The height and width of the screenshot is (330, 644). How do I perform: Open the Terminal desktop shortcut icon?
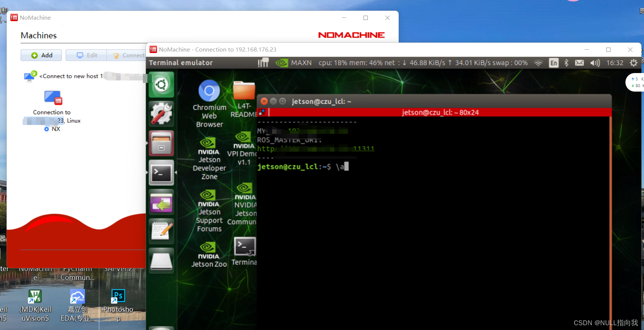[x=244, y=252]
